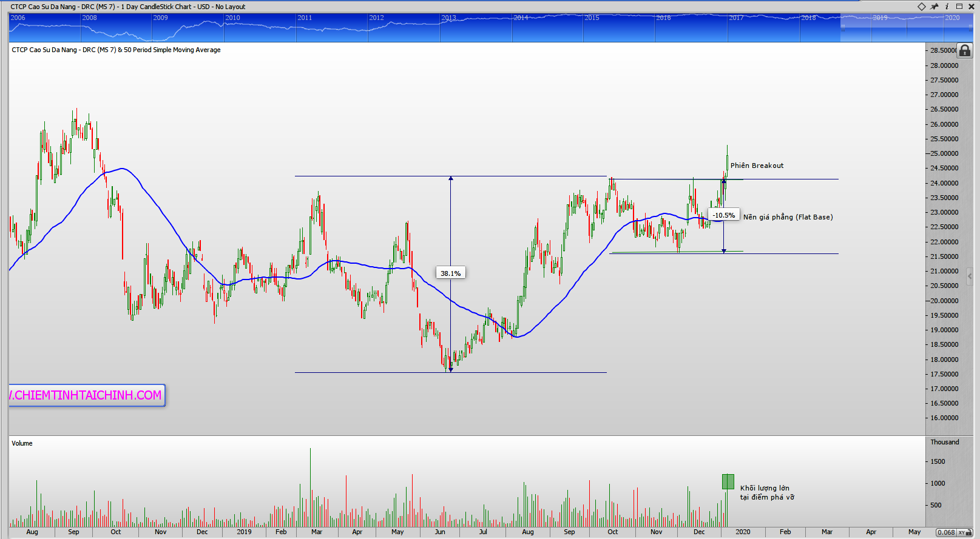Viewport: 980px width, 539px height.
Task: Toggle the XY scale lock button
Action: click(x=963, y=532)
